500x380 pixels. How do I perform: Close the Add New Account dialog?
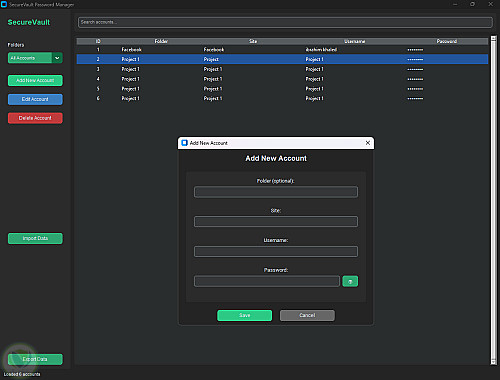(368, 143)
